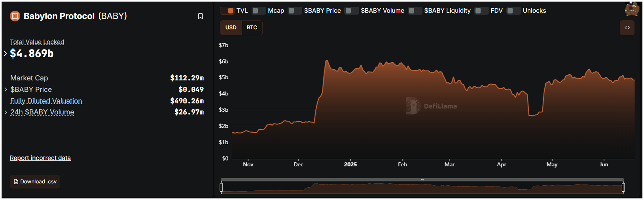644x200 pixels.
Task: Click the $4.869b TVL value
Action: click(32, 53)
